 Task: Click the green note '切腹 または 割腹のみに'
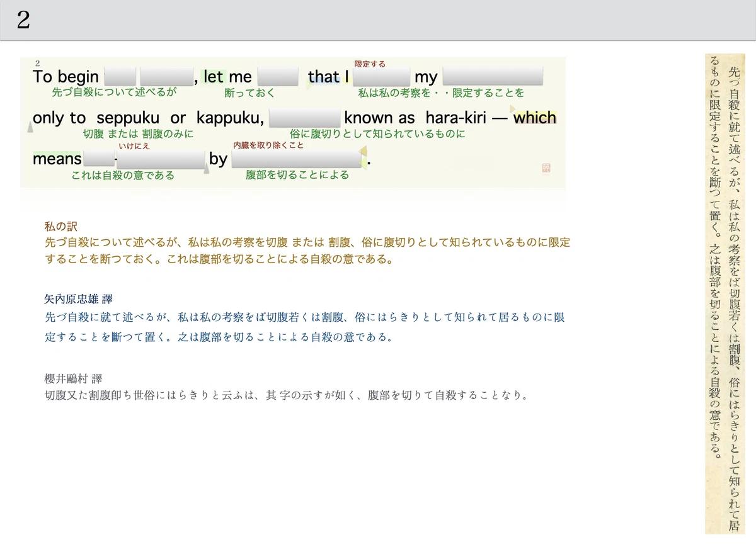(139, 134)
